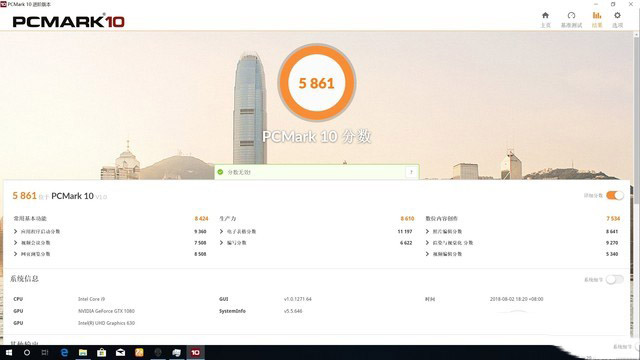Viewport: 640px width, 360px height.
Task: Switch to the Results bar-chart icon
Action: click(x=597, y=16)
